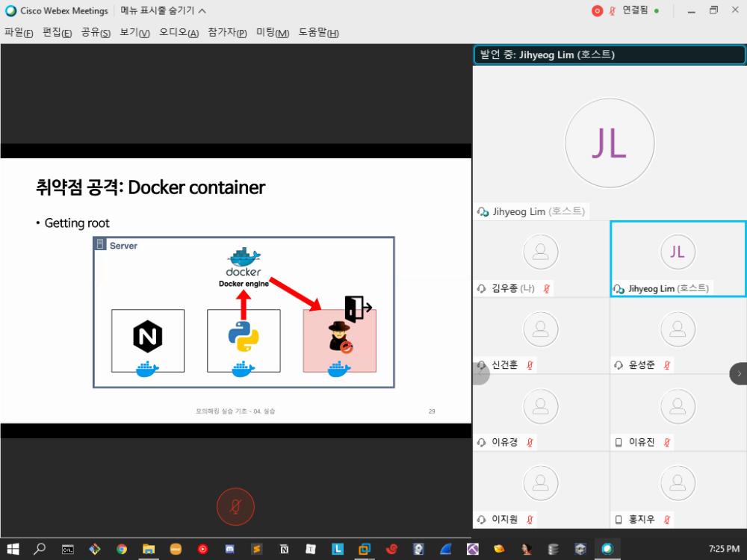Screen dimensions: 747x560
Task: Open the 미팅 menu
Action: tap(273, 32)
